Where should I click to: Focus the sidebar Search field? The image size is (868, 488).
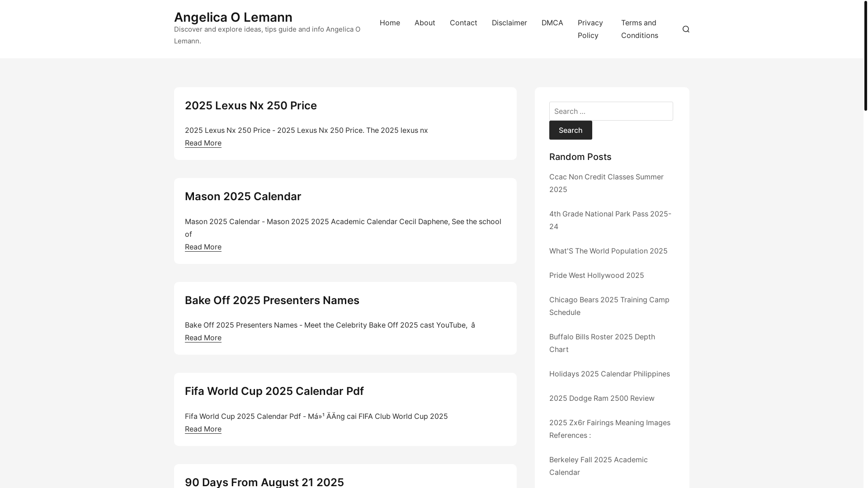[611, 111]
